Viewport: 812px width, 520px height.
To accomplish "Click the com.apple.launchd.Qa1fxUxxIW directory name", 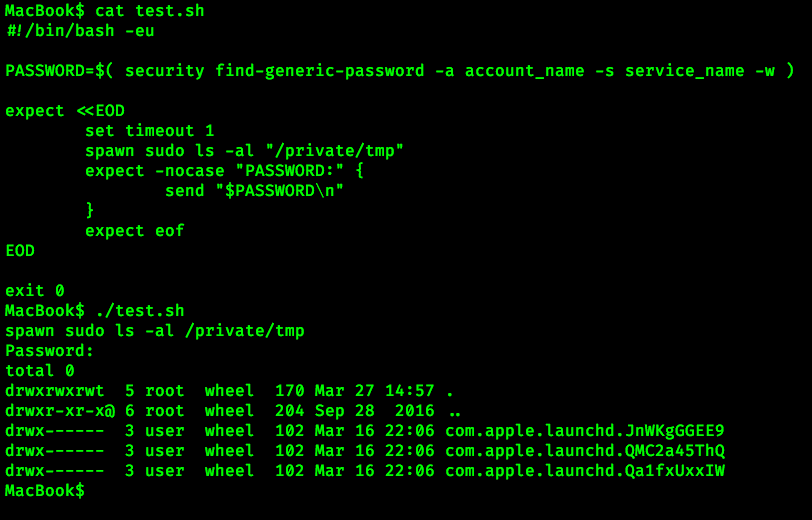I will pos(584,471).
